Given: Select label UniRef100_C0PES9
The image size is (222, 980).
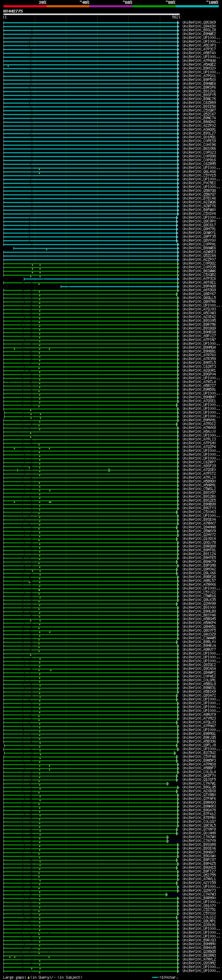Looking at the screenshot, I should [199, 141].
